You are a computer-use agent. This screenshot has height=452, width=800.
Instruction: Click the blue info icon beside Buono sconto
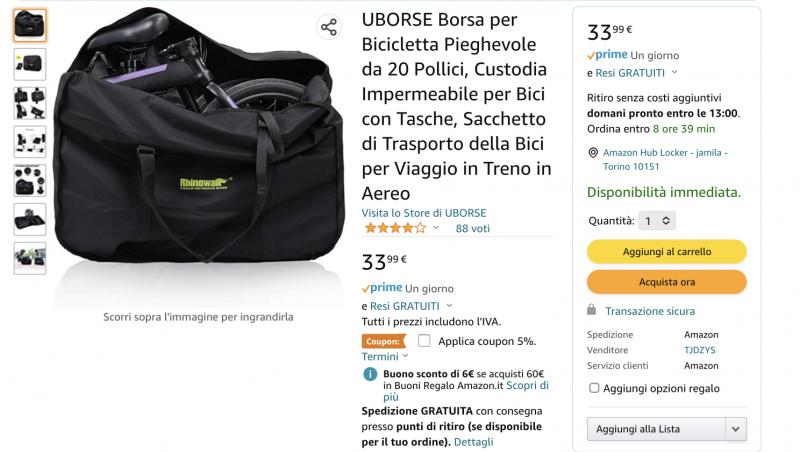[370, 374]
